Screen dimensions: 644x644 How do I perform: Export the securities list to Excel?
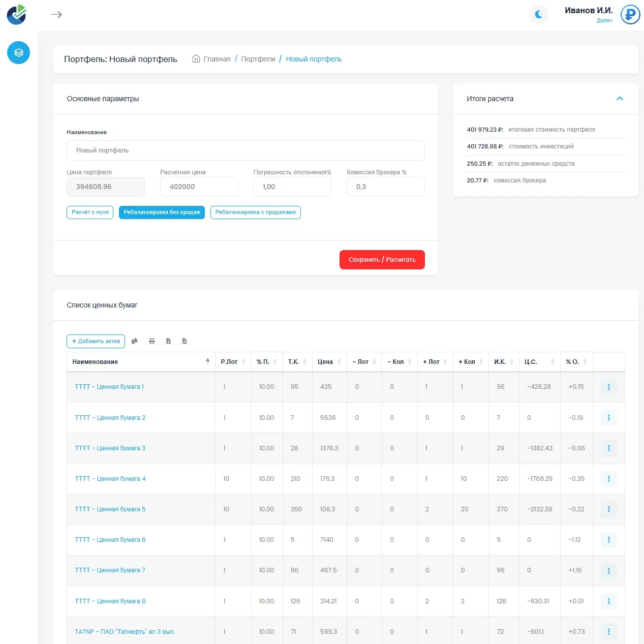point(168,341)
